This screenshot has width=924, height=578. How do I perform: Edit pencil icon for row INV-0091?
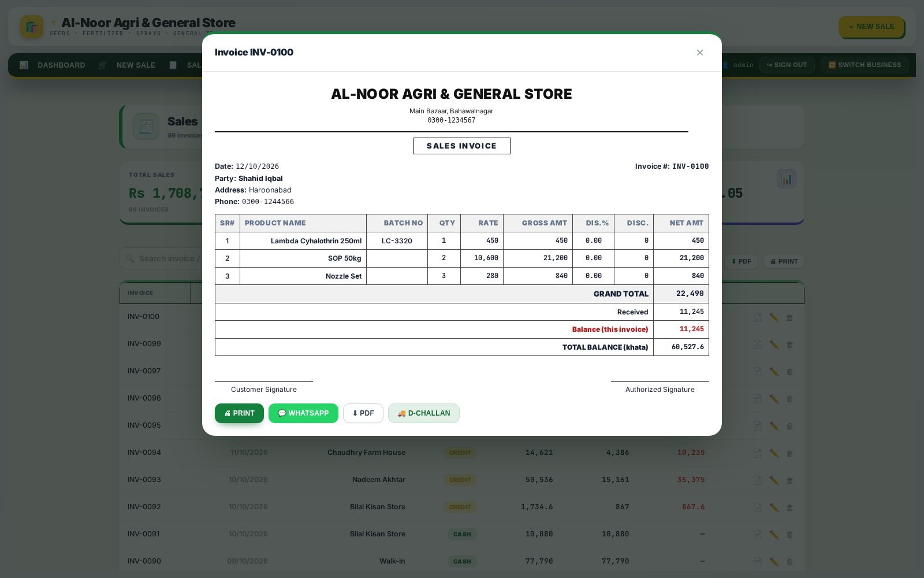tap(774, 535)
